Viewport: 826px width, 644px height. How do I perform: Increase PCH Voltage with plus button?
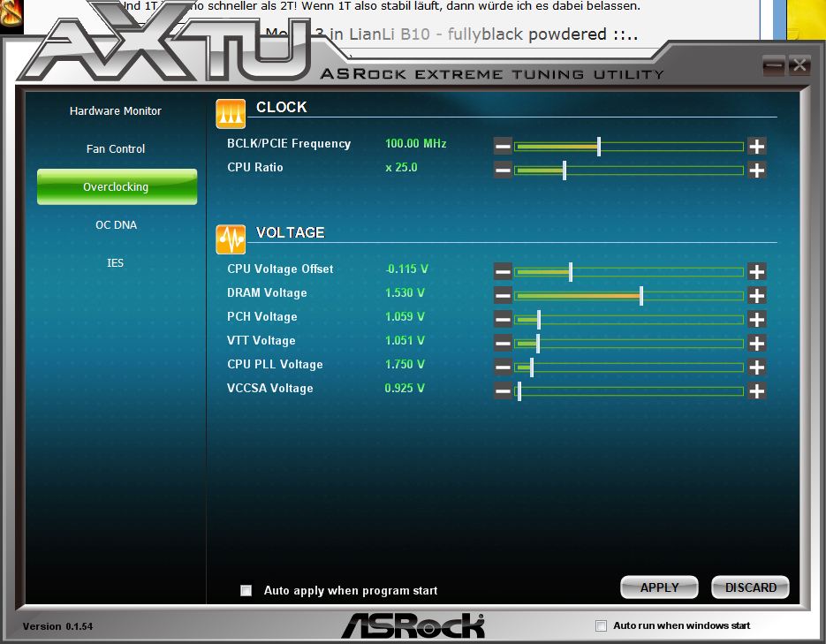pyautogui.click(x=756, y=319)
